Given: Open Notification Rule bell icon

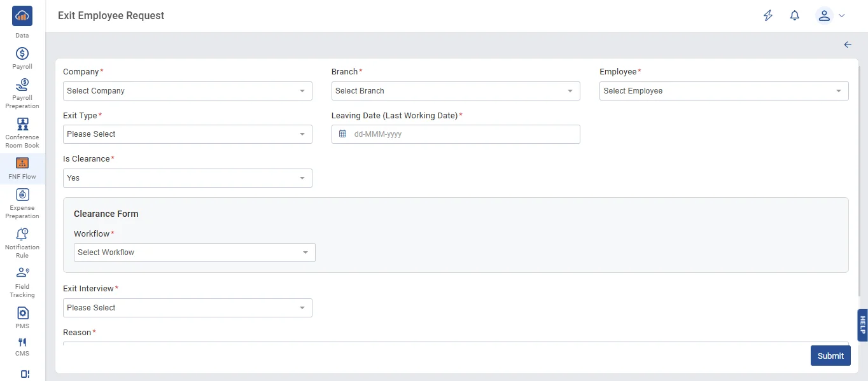Looking at the screenshot, I should click(x=22, y=234).
